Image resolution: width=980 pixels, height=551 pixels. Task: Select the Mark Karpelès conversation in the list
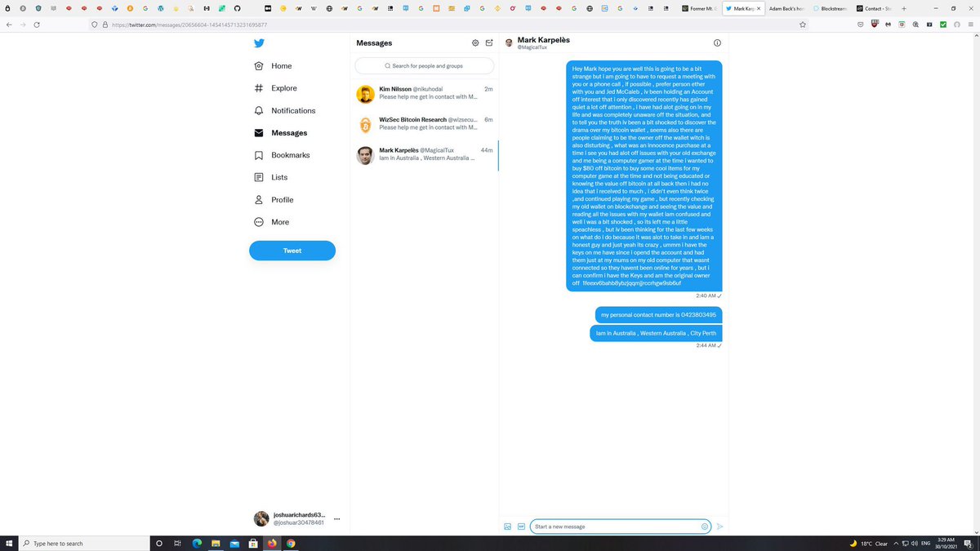click(x=425, y=155)
